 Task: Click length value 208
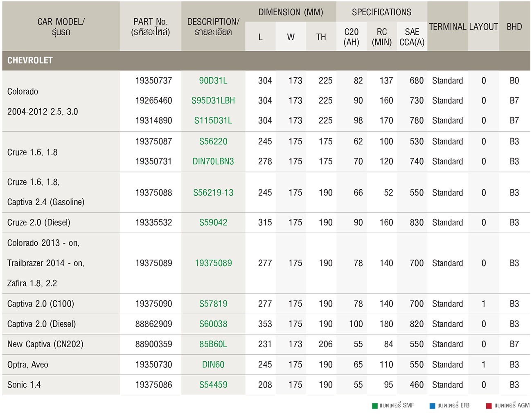265,385
